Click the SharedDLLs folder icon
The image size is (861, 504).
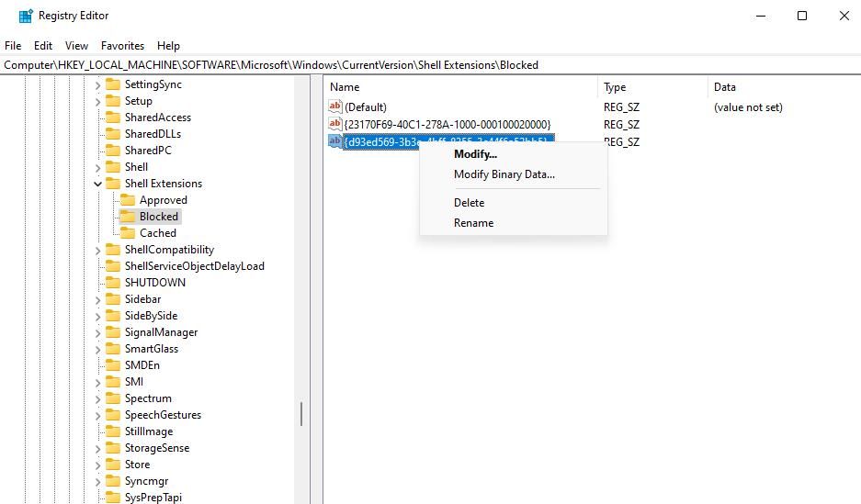coord(113,133)
